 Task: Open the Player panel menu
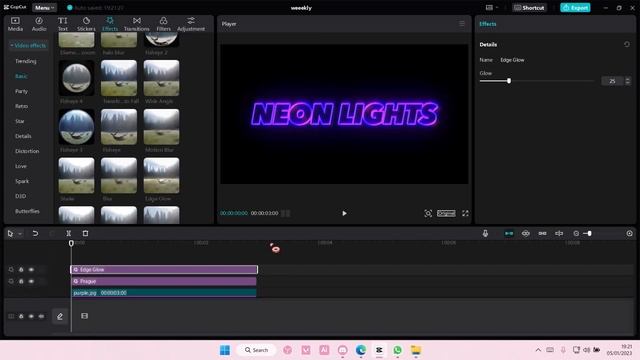tap(462, 24)
